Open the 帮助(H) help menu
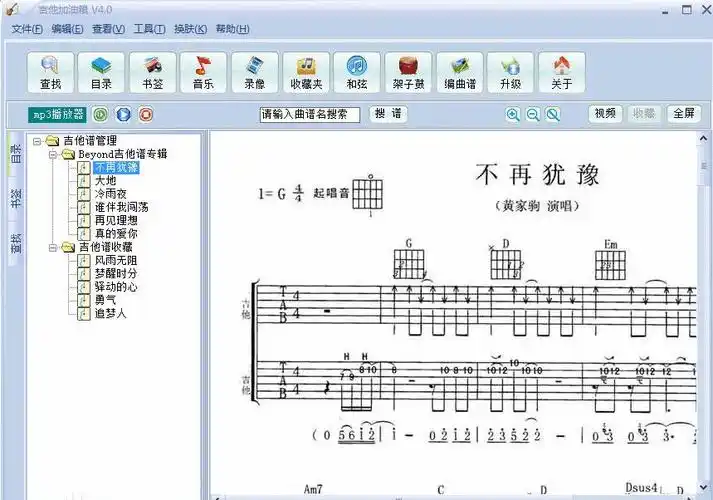The height and width of the screenshot is (500, 713). 232,29
